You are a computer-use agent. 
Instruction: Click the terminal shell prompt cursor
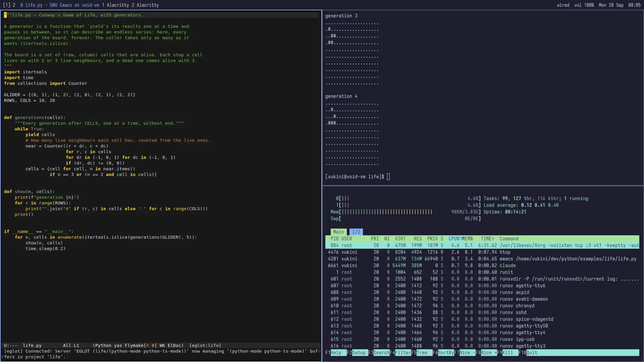click(388, 177)
